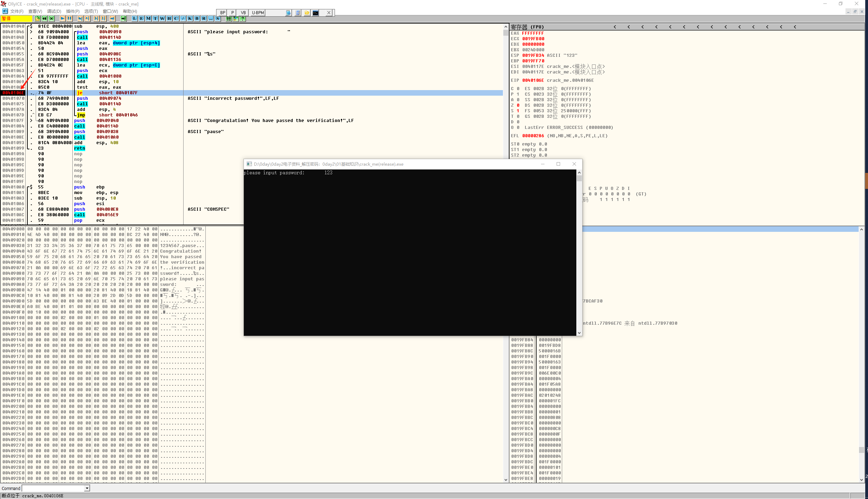868x499 pixels.
Task: Show Breakpoints window via B icon
Action: point(197,18)
